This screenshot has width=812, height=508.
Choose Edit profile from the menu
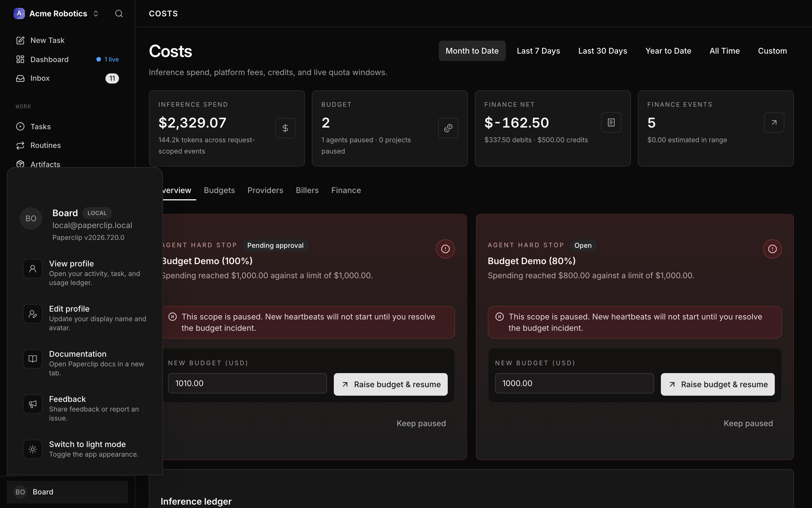click(85, 318)
